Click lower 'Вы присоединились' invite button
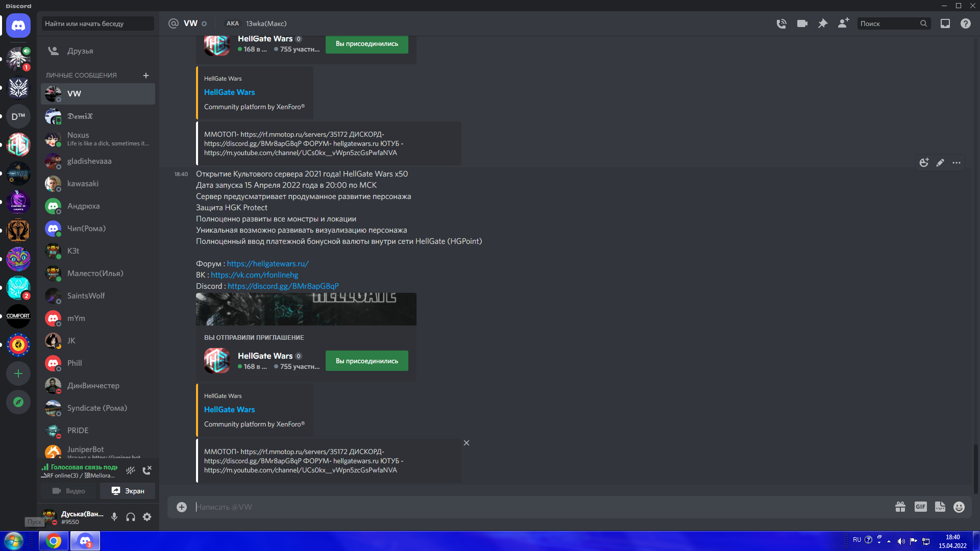980x551 pixels. 367,361
